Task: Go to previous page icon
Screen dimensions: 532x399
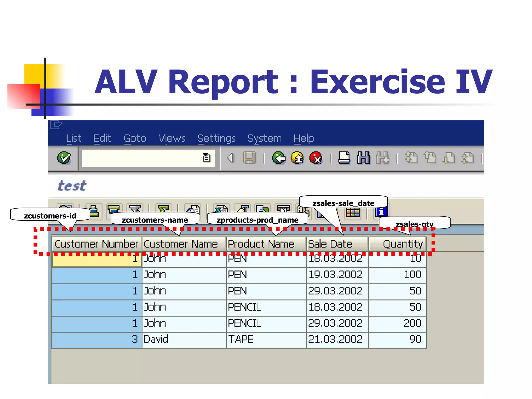Action: tap(430, 158)
